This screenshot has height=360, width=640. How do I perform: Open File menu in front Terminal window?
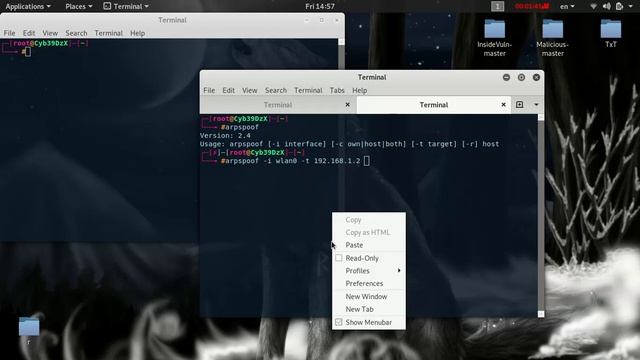209,90
